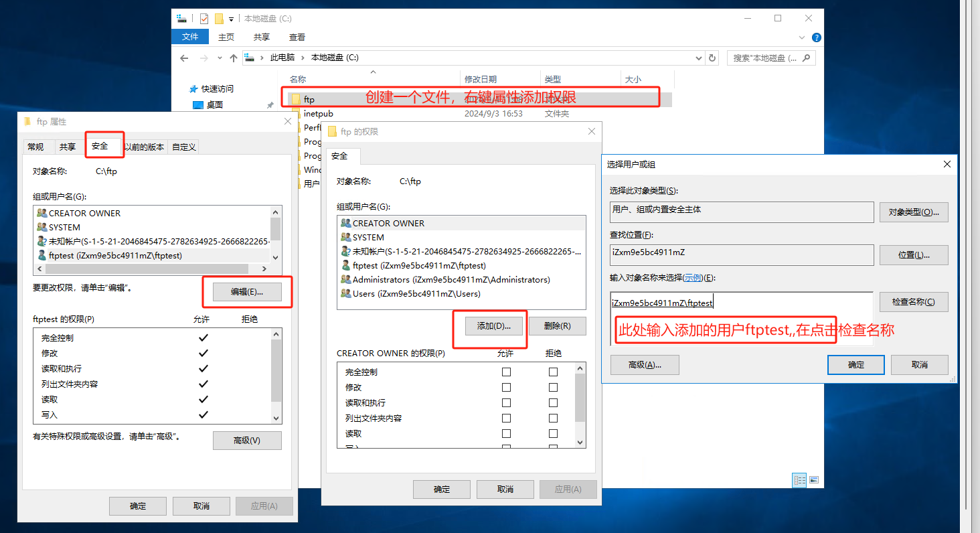980x533 pixels.
Task: Go up one folder level in Explorer
Action: pyautogui.click(x=234, y=58)
